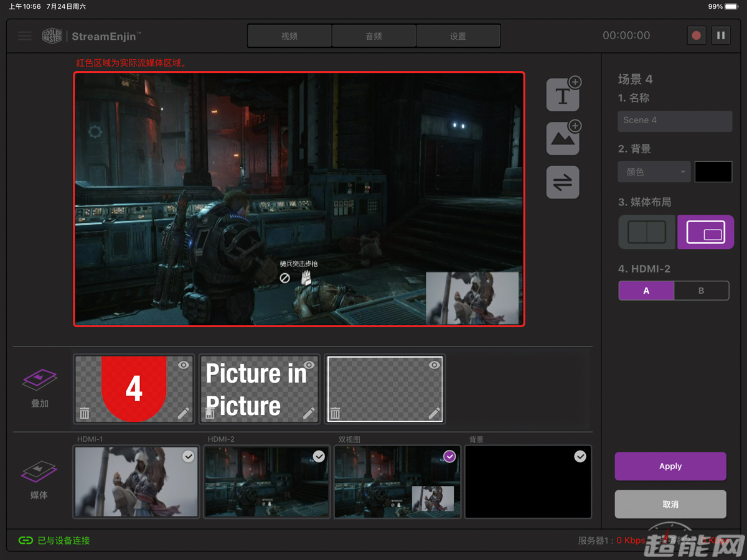Select the picture-in-picture media layout
The height and width of the screenshot is (560, 747).
coord(705,232)
